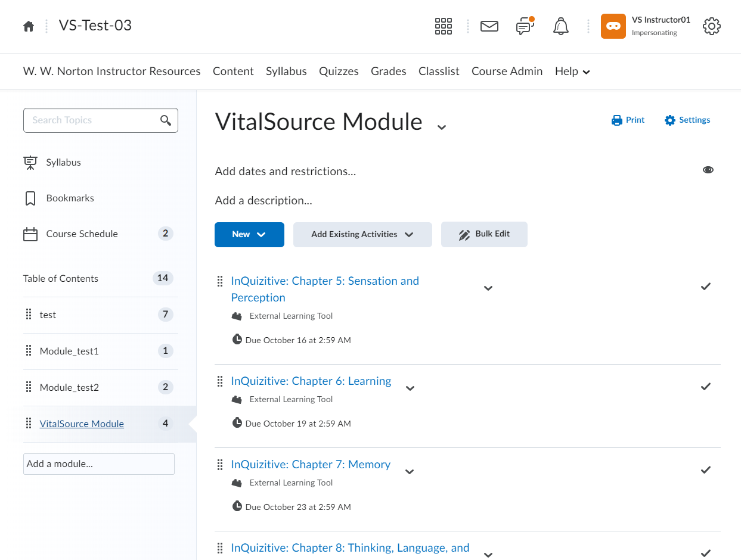Viewport: 741px width, 560px height.
Task: Open the subscription alerts chat icon
Action: tap(524, 26)
